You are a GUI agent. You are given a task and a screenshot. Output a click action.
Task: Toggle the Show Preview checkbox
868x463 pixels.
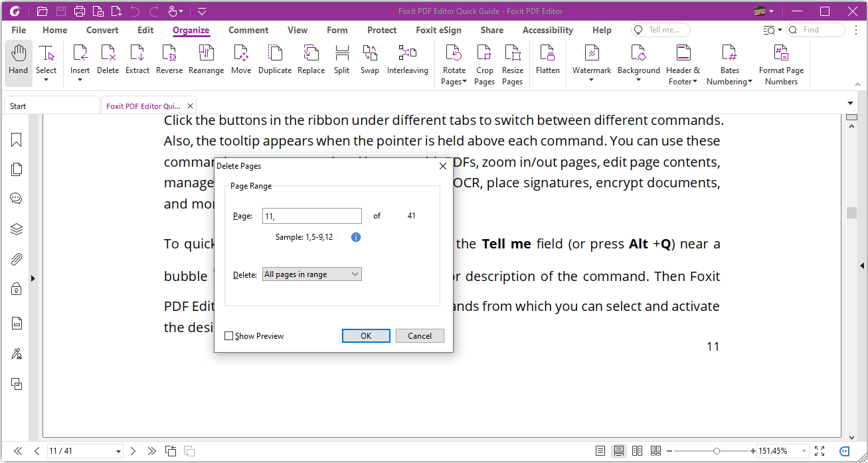[229, 336]
